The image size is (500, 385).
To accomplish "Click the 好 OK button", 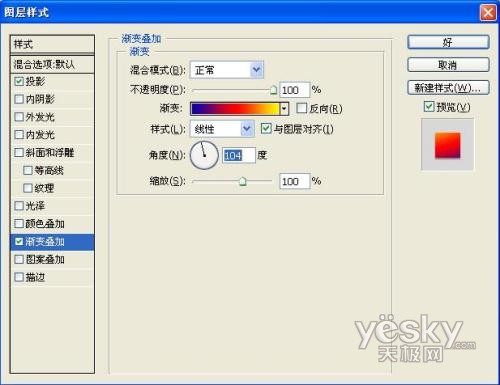I will pos(448,42).
